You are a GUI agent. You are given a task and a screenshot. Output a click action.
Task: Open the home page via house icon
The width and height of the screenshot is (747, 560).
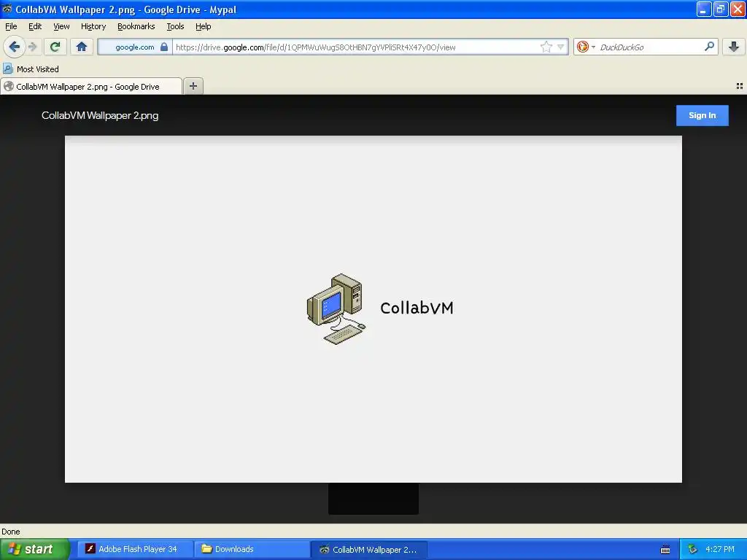(x=82, y=47)
